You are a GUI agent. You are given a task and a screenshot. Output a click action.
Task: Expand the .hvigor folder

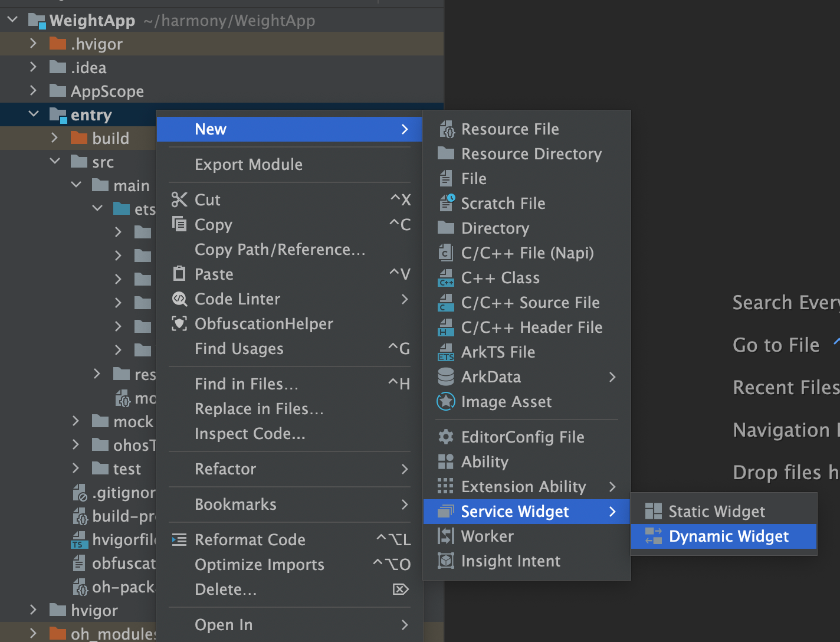[34, 44]
